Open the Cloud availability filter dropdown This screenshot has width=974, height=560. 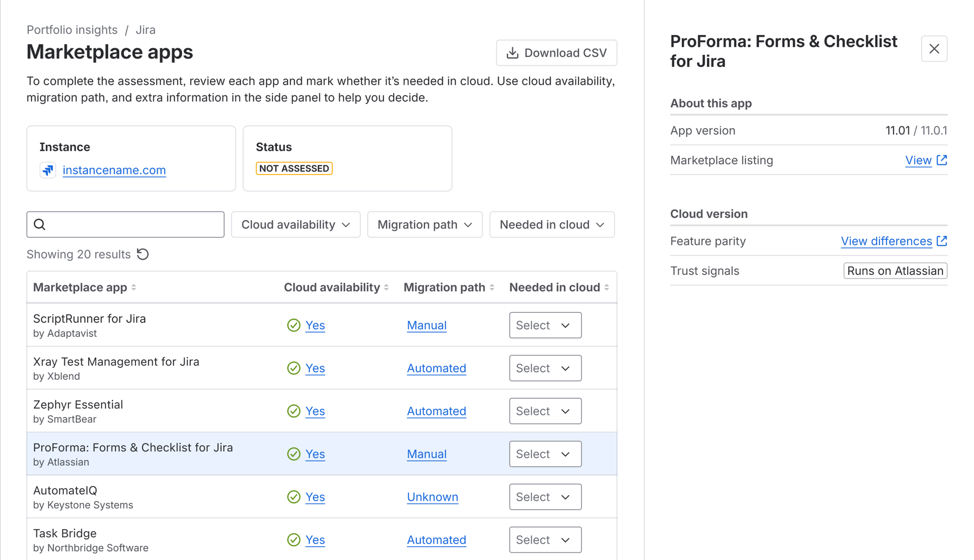point(295,224)
